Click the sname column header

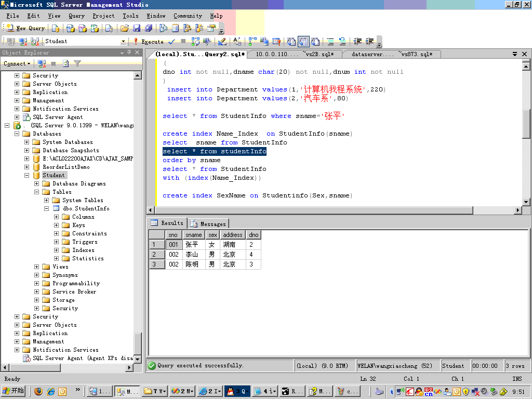coord(194,235)
